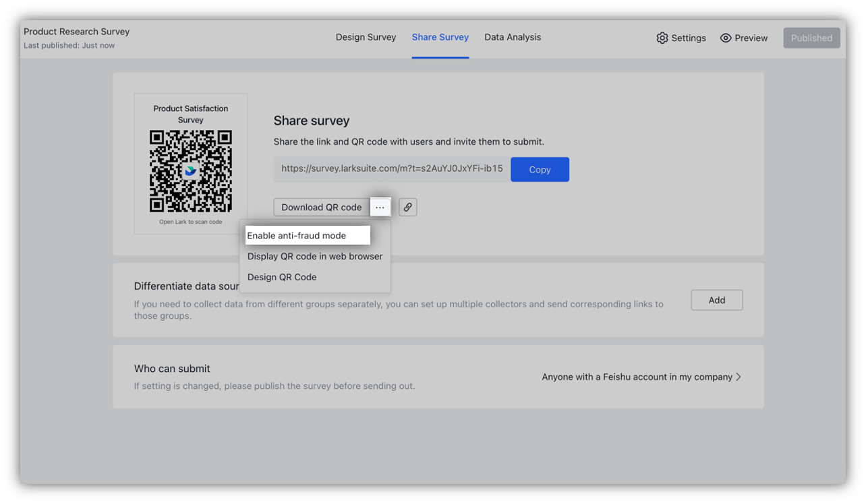Open the ellipsis (...) options icon
The image size is (866, 504).
380,207
